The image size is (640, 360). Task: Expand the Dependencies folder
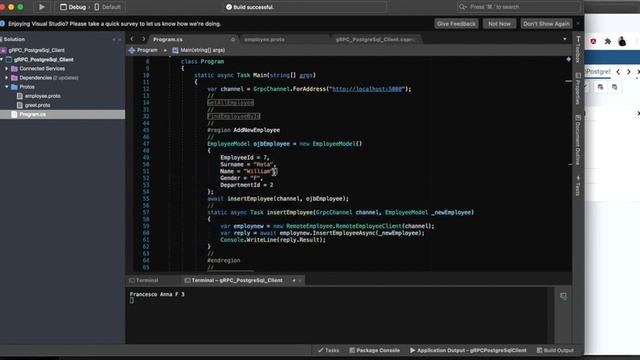point(7,78)
